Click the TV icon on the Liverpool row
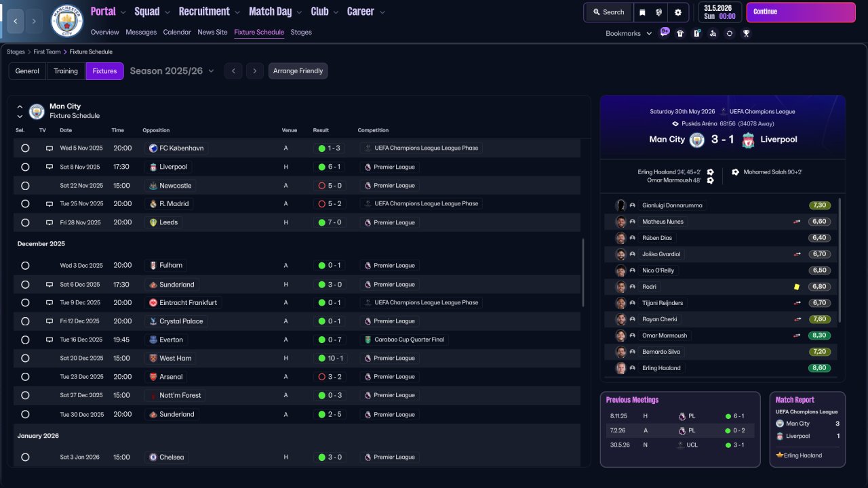The width and height of the screenshot is (868, 488). [50, 167]
